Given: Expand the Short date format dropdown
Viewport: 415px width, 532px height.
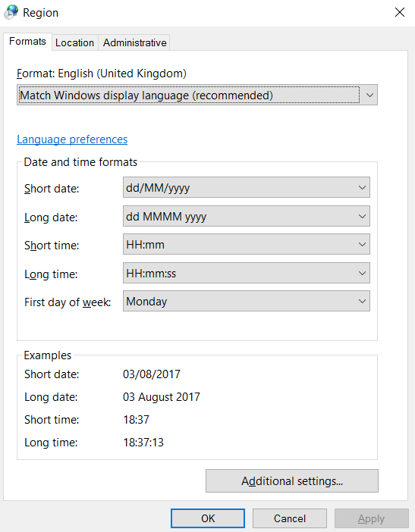Looking at the screenshot, I should (247, 187).
